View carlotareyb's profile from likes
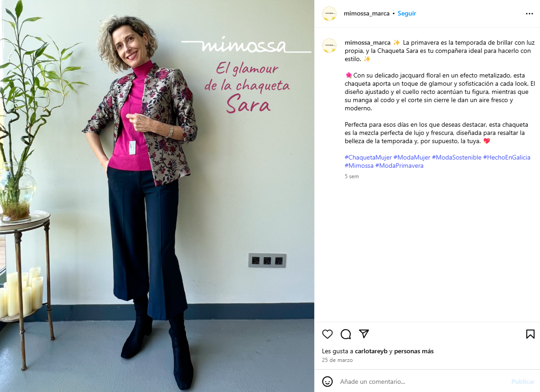This screenshot has height=392, width=540. click(x=371, y=351)
